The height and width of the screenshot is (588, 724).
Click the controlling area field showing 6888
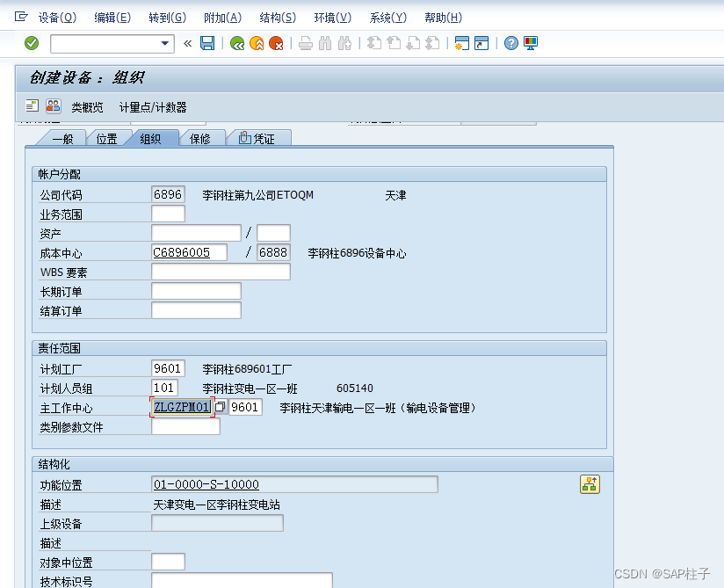pyautogui.click(x=273, y=252)
